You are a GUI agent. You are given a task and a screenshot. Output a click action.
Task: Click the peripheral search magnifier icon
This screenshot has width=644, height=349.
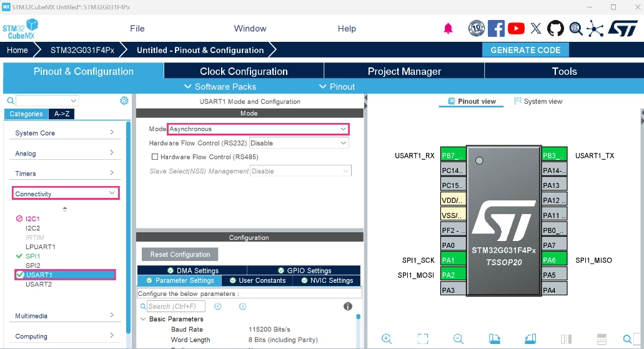coord(11,101)
